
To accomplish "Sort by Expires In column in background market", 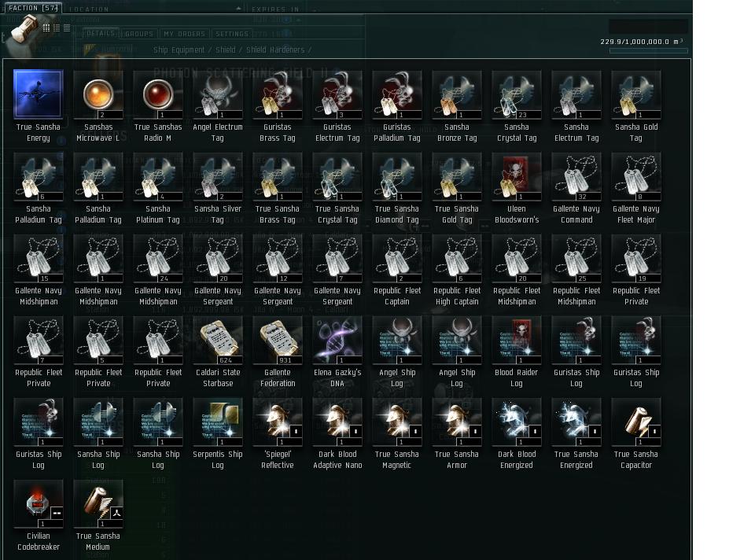I will (x=275, y=9).
